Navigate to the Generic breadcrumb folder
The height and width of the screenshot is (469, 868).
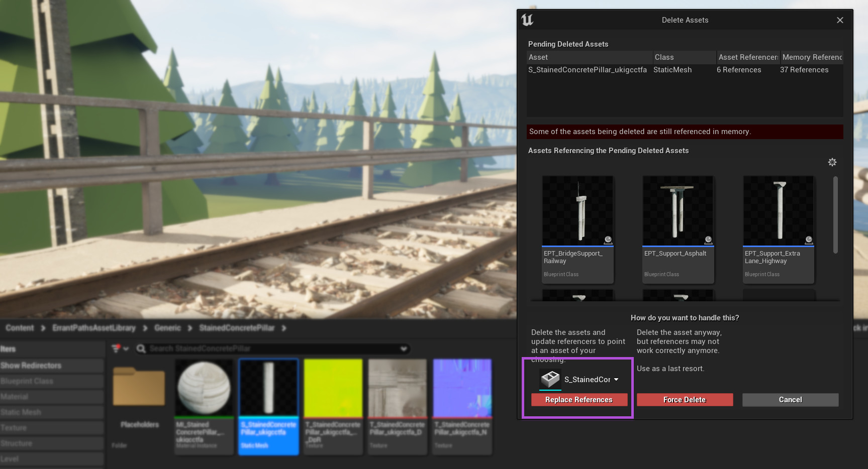(x=167, y=328)
